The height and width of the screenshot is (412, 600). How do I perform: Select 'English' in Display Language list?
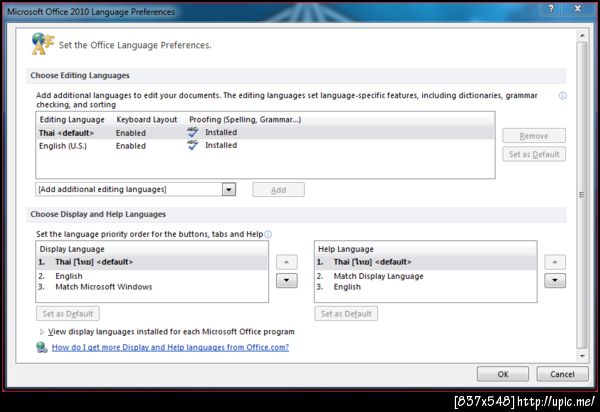[152, 276]
